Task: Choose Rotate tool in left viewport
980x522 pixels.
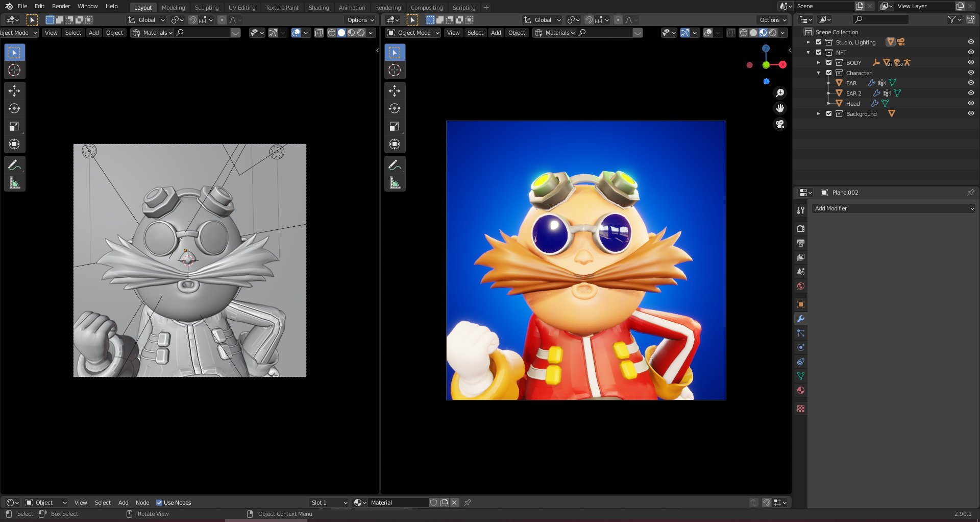Action: pyautogui.click(x=14, y=108)
